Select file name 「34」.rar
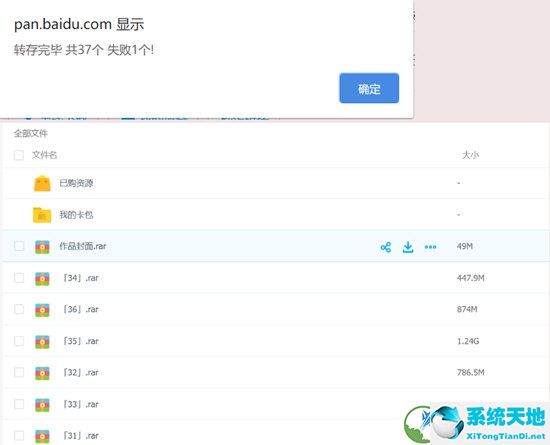The width and height of the screenshot is (550, 445). click(x=81, y=278)
